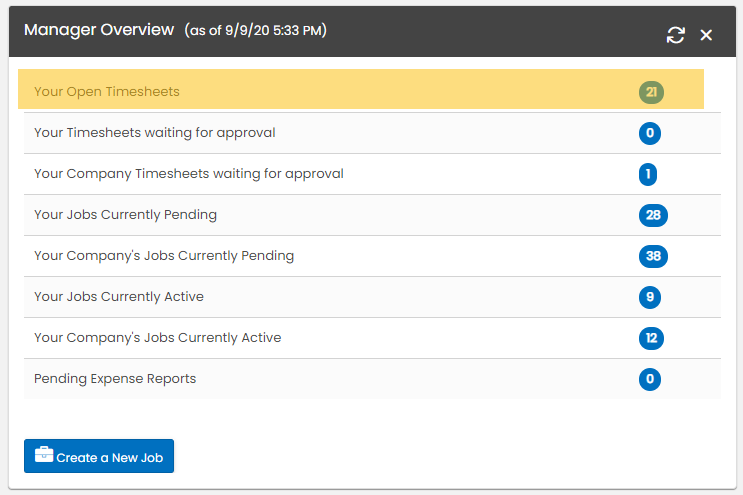Click the 28 pending jobs badge
Viewport: 743px width, 495px height.
[653, 215]
